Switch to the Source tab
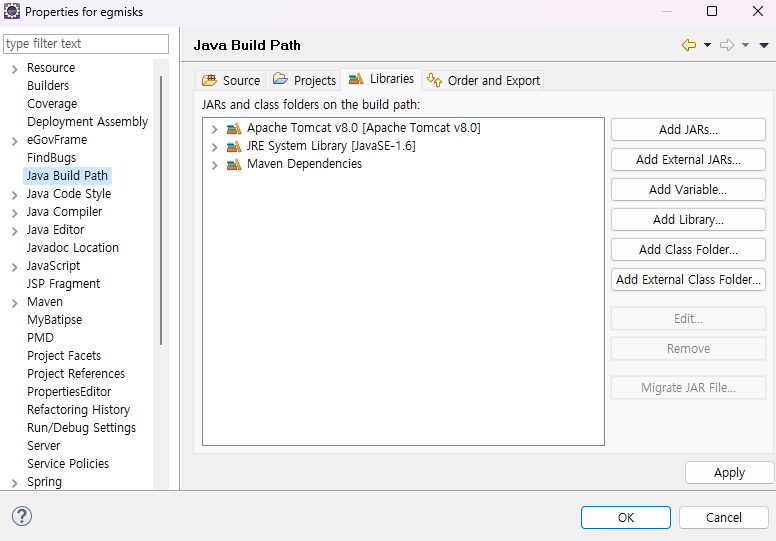 [231, 80]
